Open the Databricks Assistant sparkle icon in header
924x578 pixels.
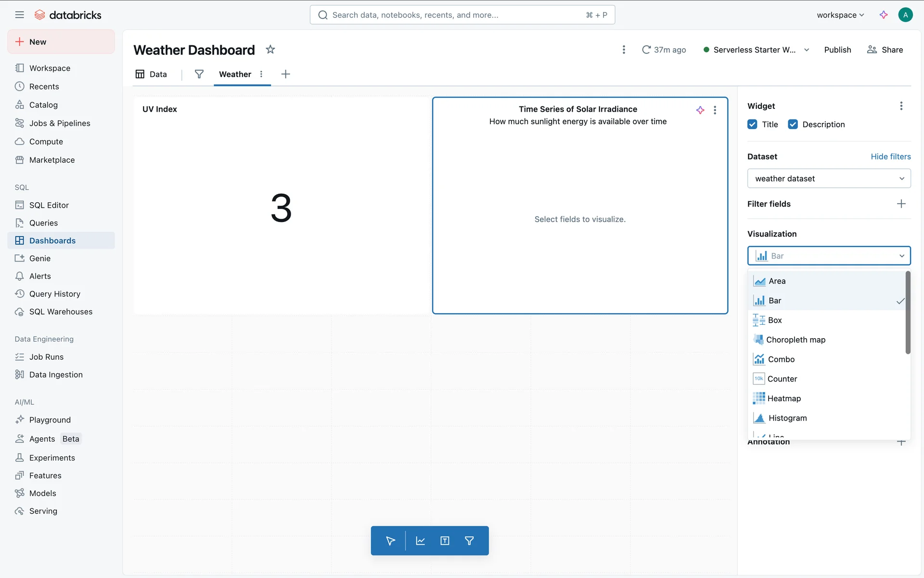(883, 15)
